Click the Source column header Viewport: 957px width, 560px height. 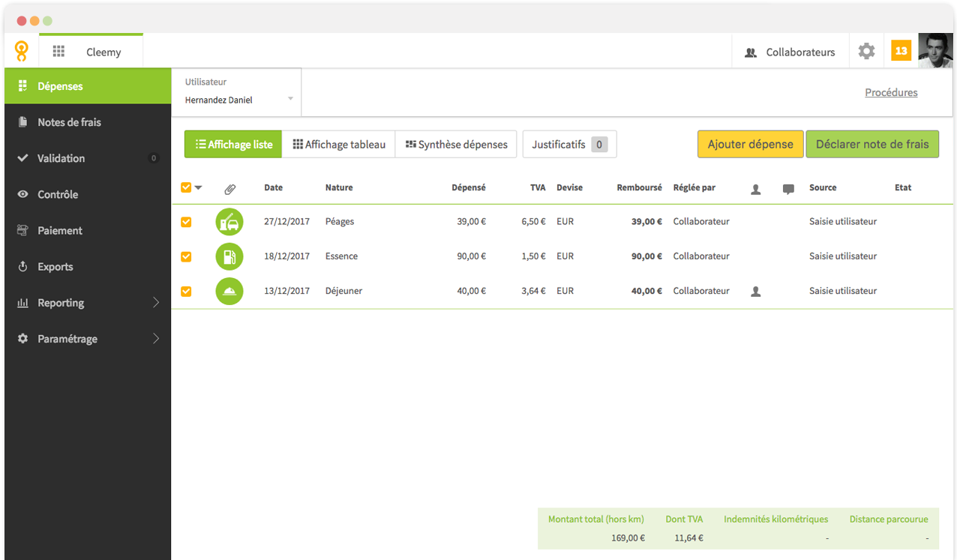pyautogui.click(x=823, y=187)
